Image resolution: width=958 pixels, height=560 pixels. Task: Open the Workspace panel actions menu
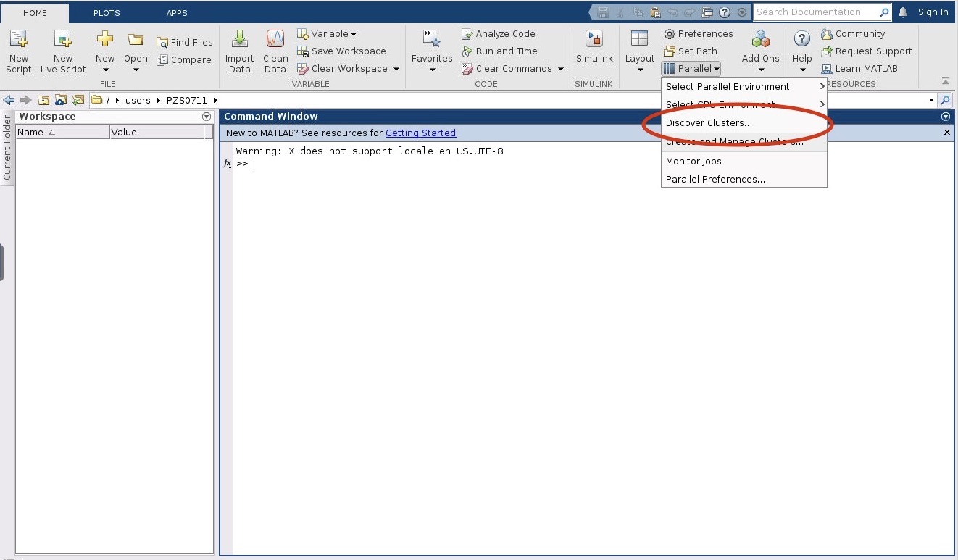click(x=207, y=117)
